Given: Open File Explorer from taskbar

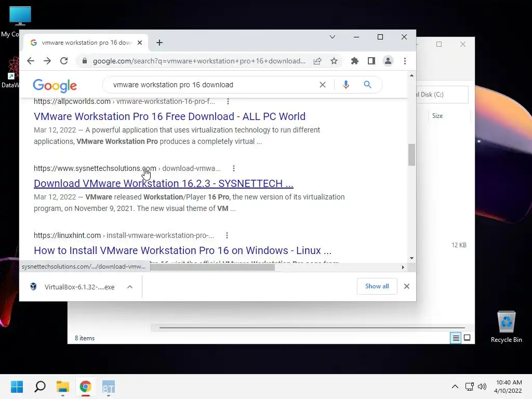Looking at the screenshot, I should [x=63, y=387].
